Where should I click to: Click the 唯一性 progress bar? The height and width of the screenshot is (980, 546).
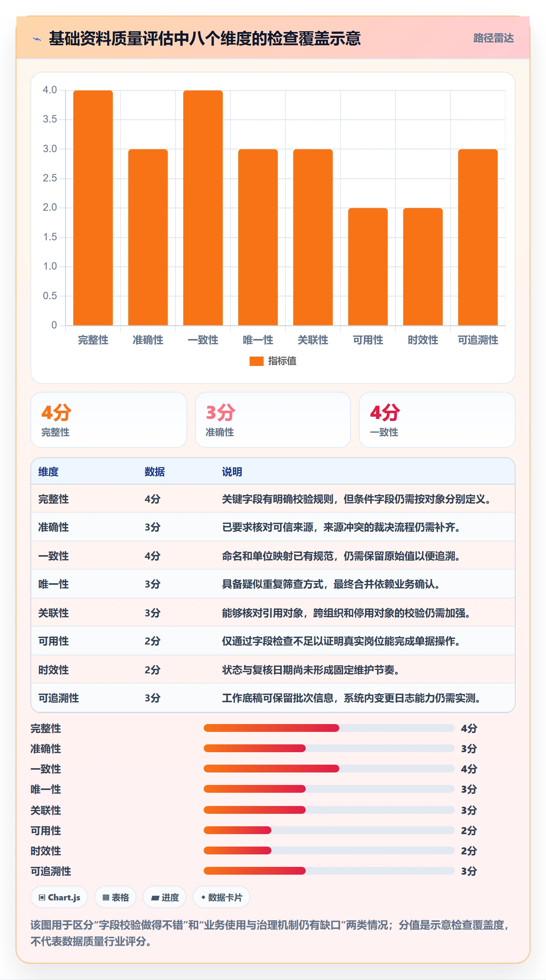(x=329, y=789)
